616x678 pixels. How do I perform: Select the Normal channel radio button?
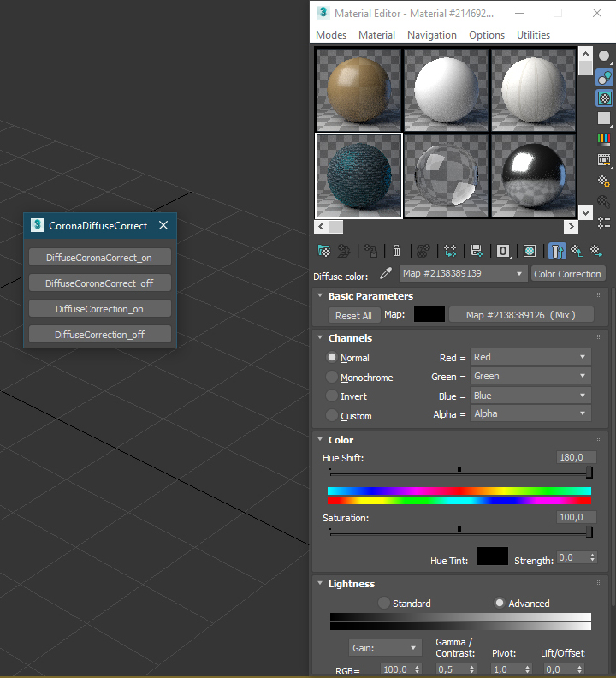(x=332, y=357)
